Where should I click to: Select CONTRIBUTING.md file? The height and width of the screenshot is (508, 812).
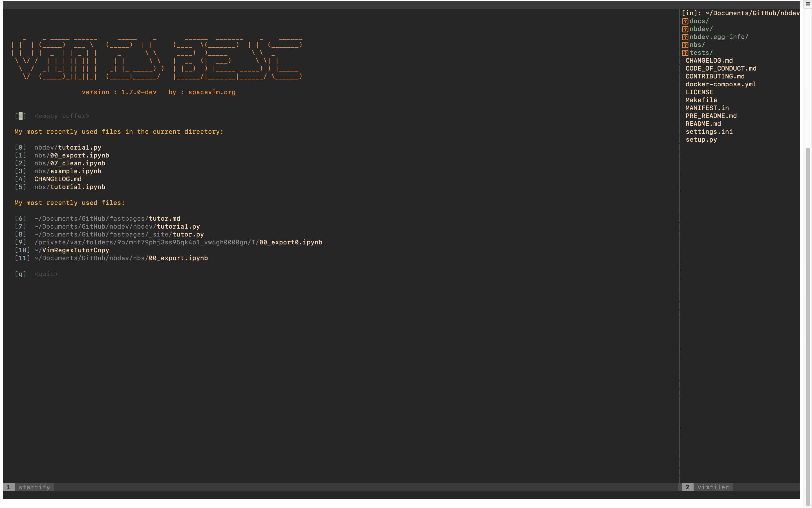click(715, 76)
